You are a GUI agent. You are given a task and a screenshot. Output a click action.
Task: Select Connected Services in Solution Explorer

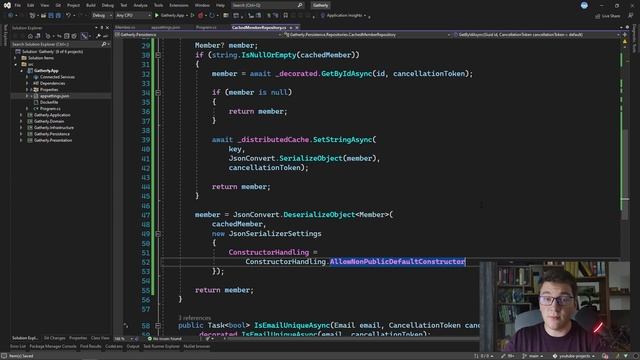57,77
